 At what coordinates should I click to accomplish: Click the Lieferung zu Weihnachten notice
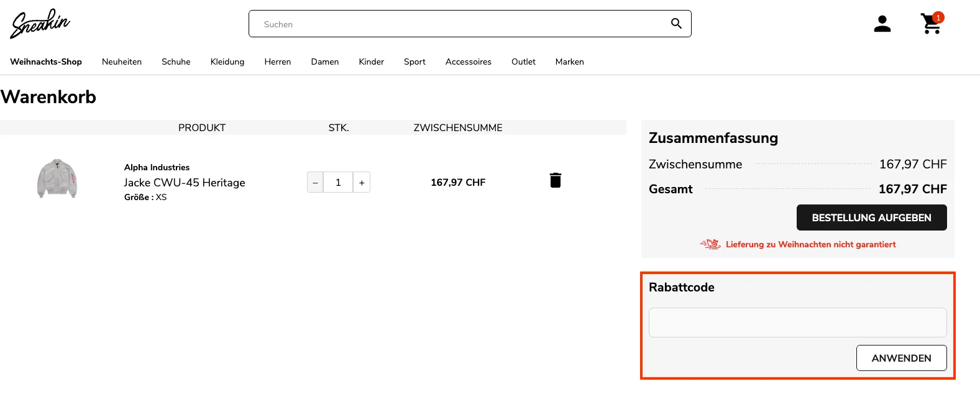(x=810, y=244)
